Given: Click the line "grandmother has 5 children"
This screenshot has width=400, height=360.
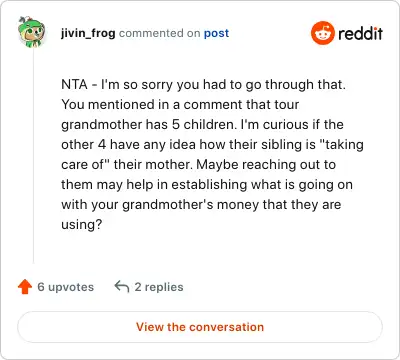Looking at the screenshot, I should 148,124.
